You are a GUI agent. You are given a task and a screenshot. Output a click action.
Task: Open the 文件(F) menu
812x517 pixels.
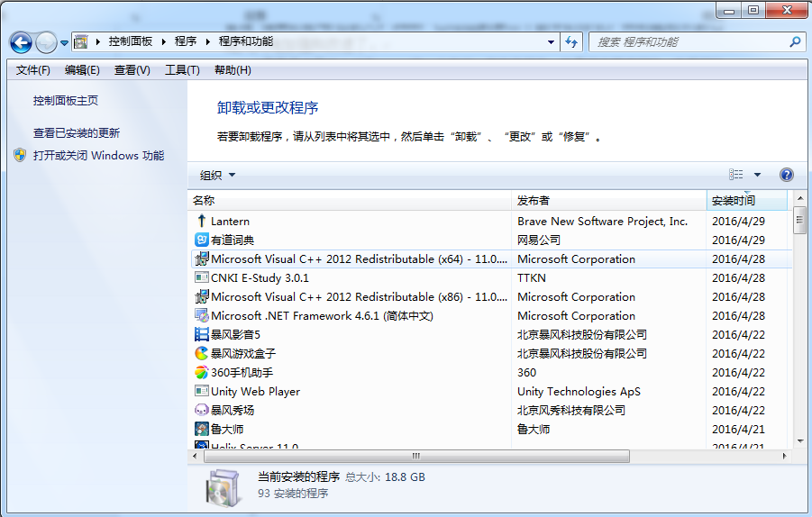(x=33, y=70)
